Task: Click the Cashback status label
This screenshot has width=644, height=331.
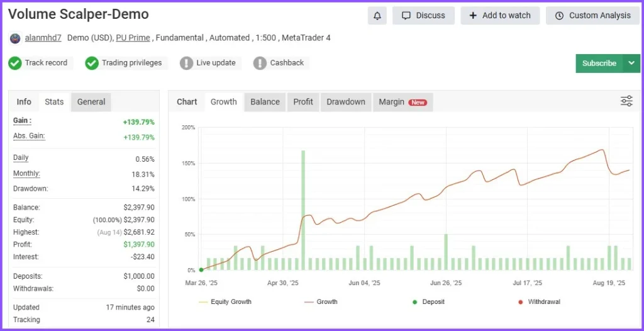Action: coord(287,63)
